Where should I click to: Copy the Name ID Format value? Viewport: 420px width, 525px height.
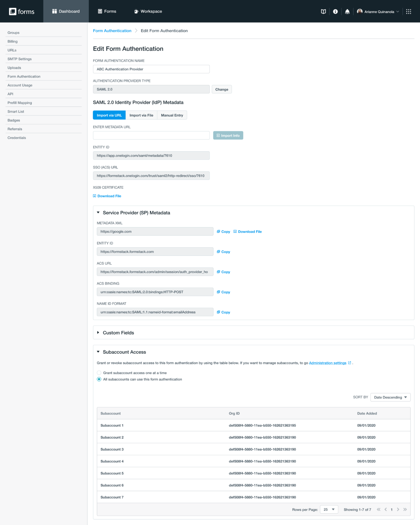click(x=223, y=312)
